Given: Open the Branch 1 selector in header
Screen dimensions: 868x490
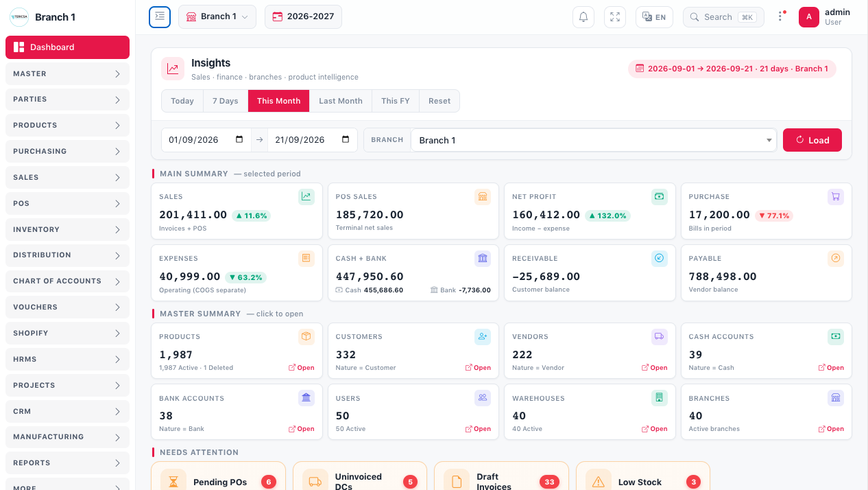Looking at the screenshot, I should (x=217, y=17).
